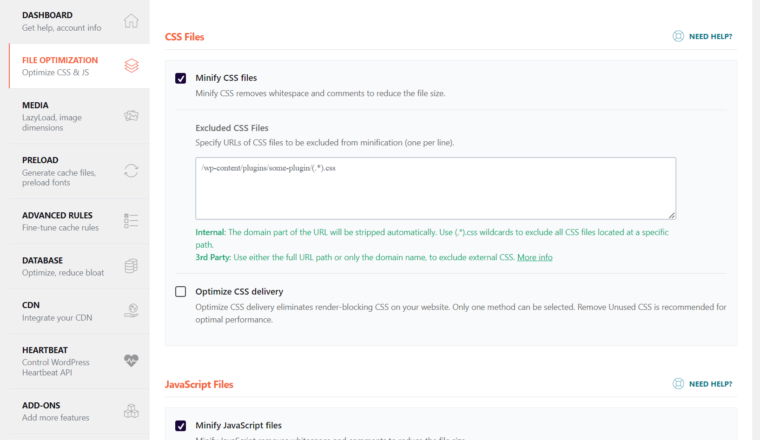Uncheck Minify CSS files checkbox

[180, 78]
